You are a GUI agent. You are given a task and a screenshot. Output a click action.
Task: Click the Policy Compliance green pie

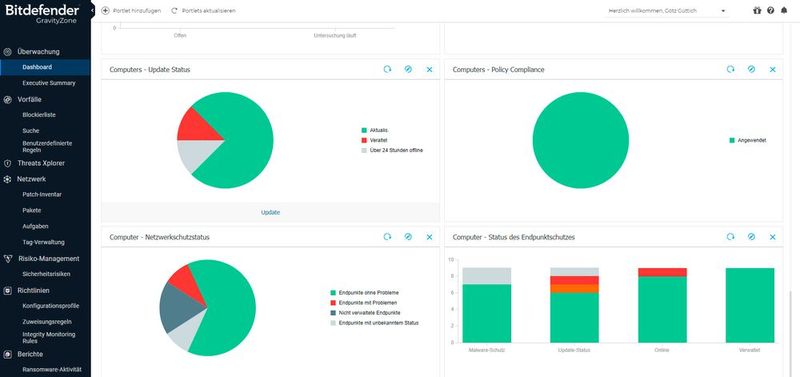tap(581, 140)
